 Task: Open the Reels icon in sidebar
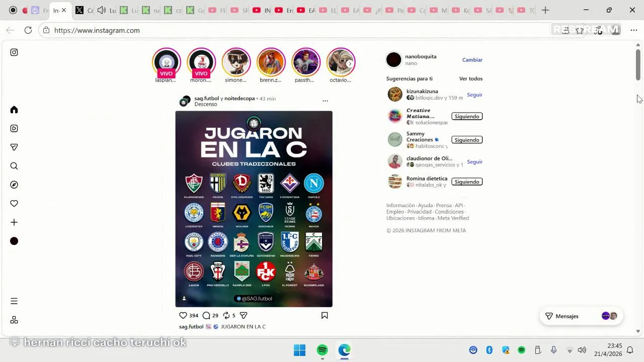click(14, 128)
